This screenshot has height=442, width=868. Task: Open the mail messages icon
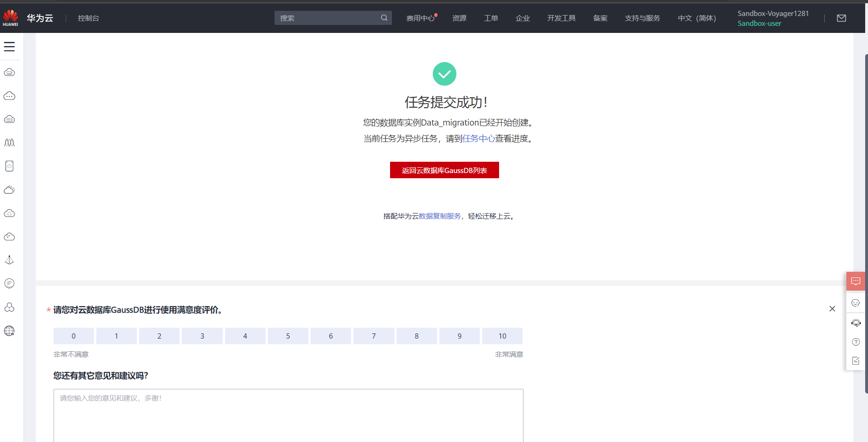click(x=841, y=18)
